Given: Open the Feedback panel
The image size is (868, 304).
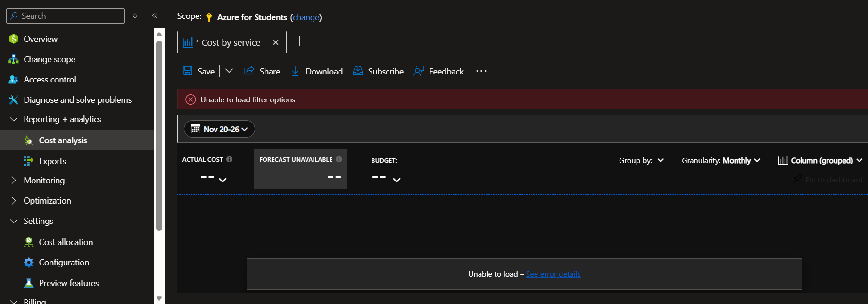Looking at the screenshot, I should click(439, 71).
